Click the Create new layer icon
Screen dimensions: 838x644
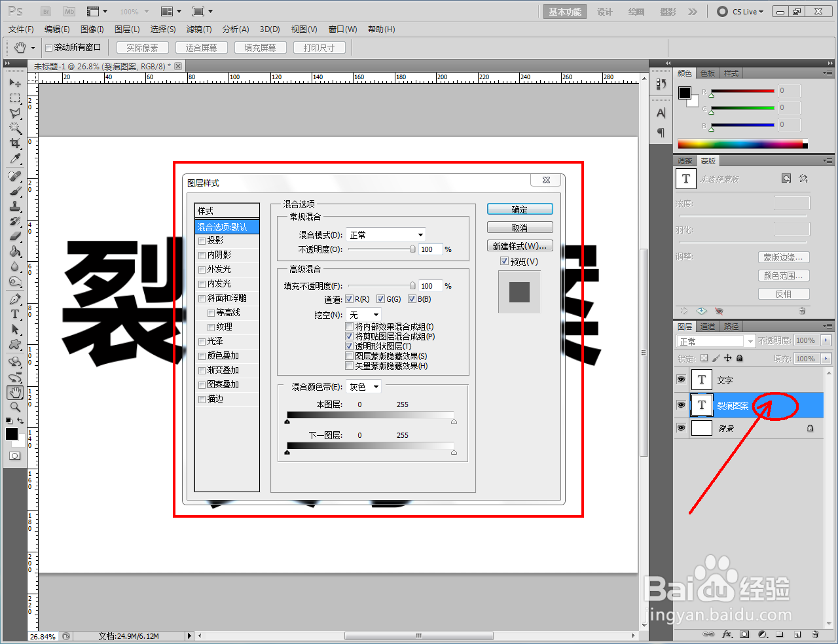[x=797, y=634]
